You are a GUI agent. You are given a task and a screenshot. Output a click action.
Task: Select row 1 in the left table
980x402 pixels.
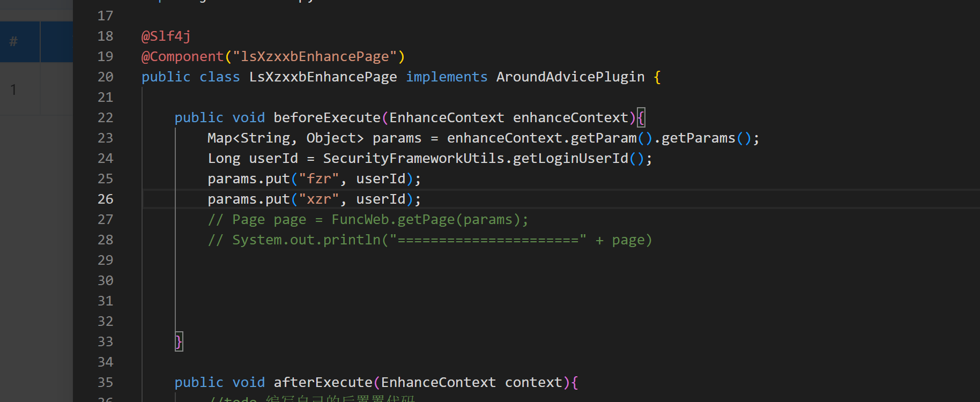(x=14, y=90)
